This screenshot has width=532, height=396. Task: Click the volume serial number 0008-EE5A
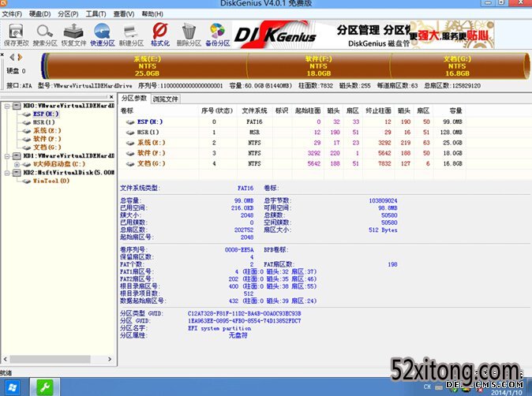pos(239,250)
